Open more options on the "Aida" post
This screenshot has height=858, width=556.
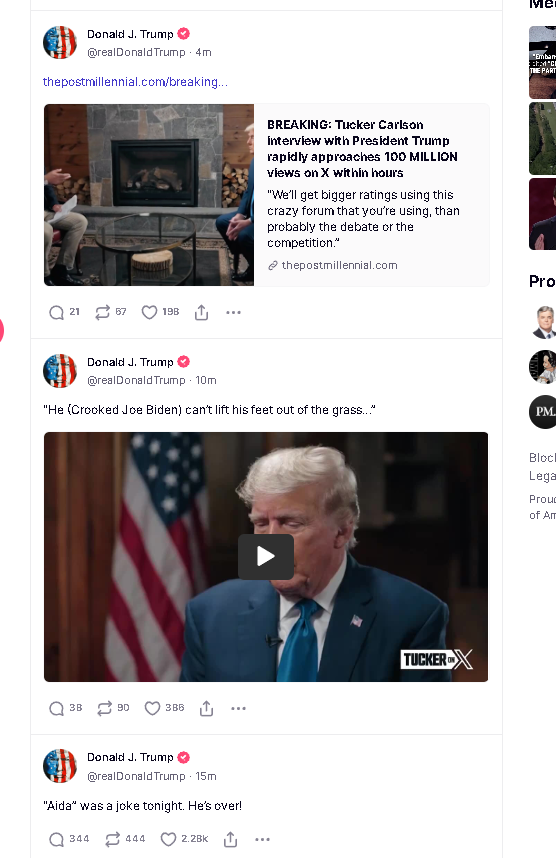[263, 839]
